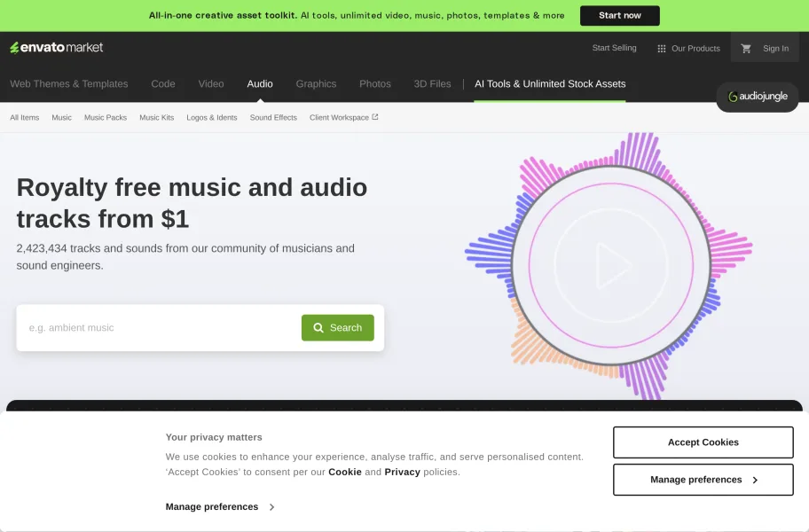This screenshot has width=809, height=532.
Task: Select the Sound Effects subcategory
Action: pos(273,118)
